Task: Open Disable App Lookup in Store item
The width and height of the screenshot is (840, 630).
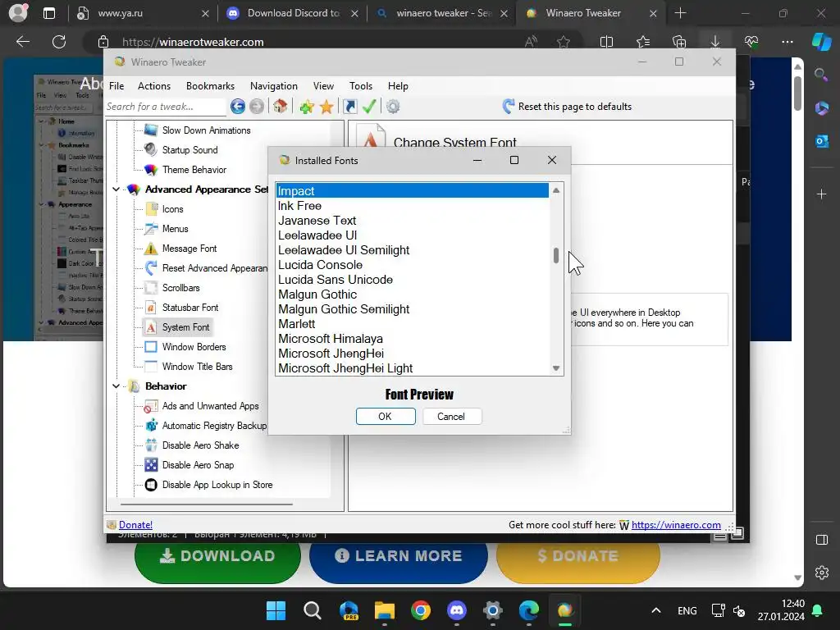Action: pos(217,485)
